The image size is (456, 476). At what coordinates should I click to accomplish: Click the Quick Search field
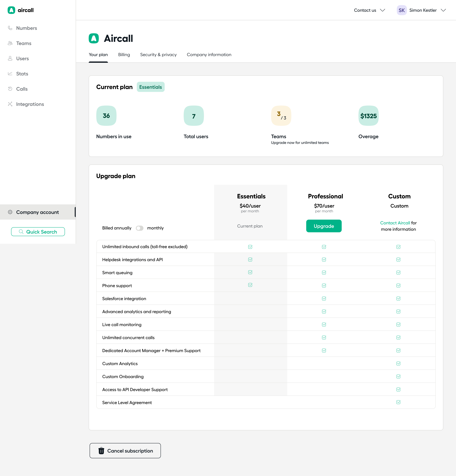(38, 231)
